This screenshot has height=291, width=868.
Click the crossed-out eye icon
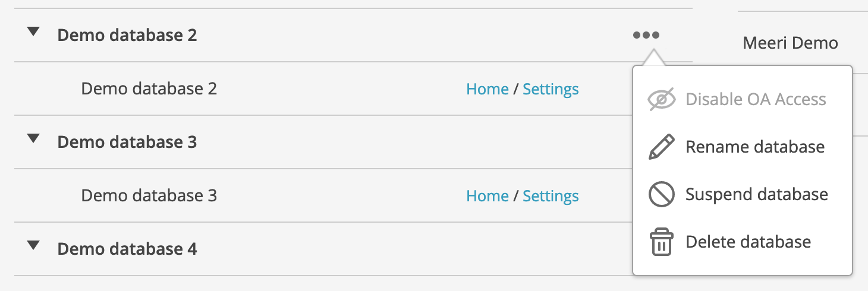click(661, 99)
